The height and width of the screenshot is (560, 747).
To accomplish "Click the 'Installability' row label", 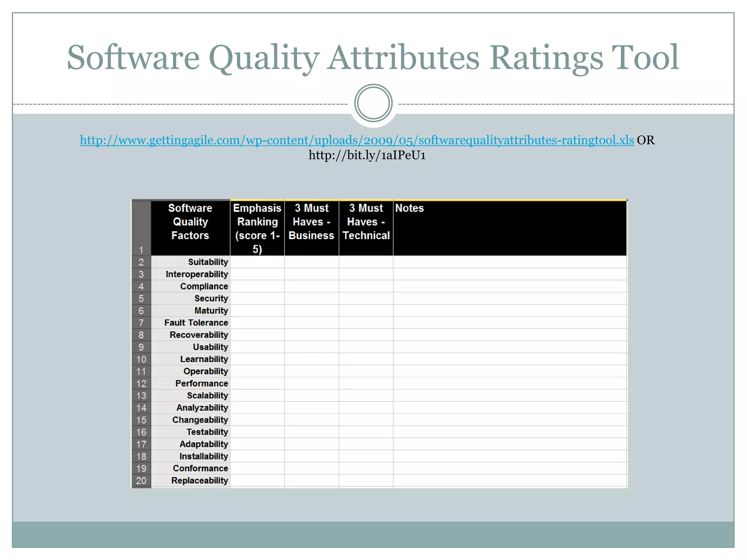I will [204, 456].
